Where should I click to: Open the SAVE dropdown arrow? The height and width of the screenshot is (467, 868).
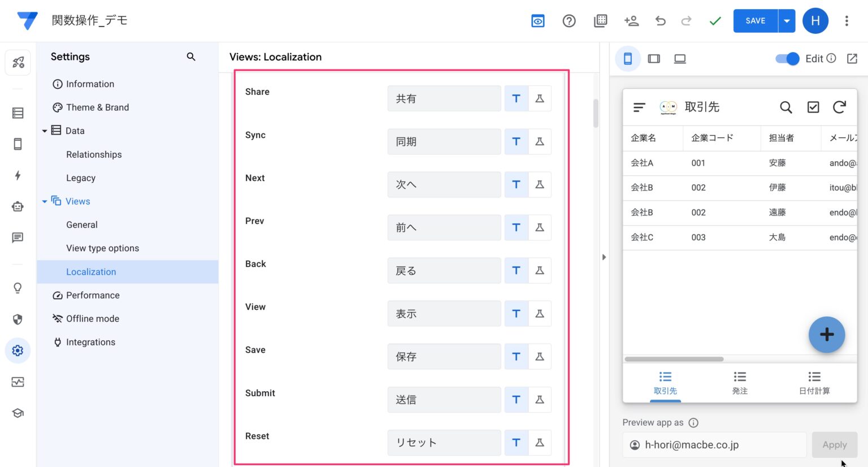787,20
